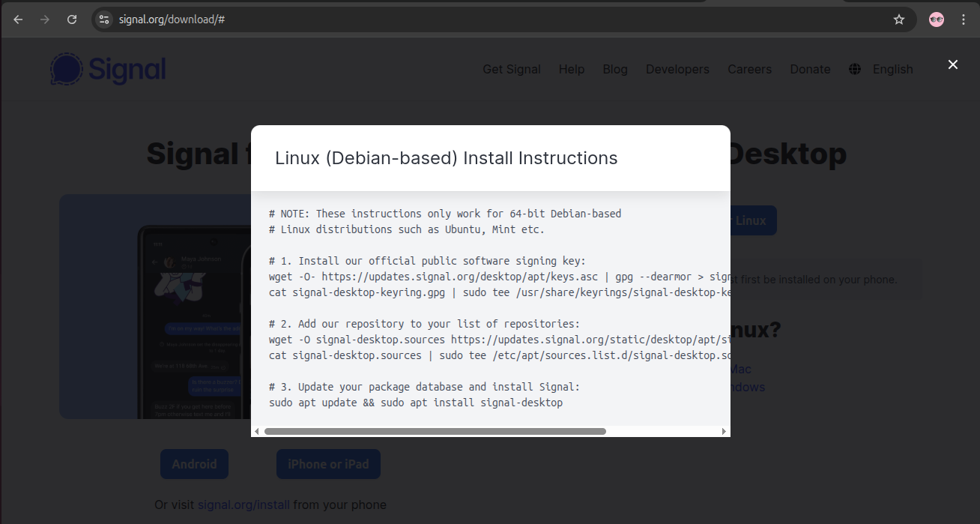Open the Blog nav item
This screenshot has width=980, height=524.
615,69
